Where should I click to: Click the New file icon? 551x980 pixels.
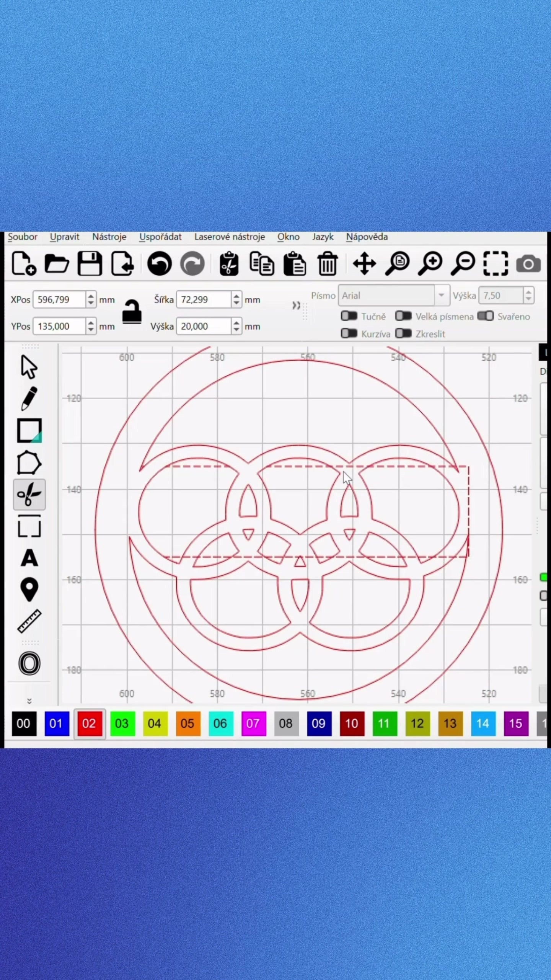point(24,263)
